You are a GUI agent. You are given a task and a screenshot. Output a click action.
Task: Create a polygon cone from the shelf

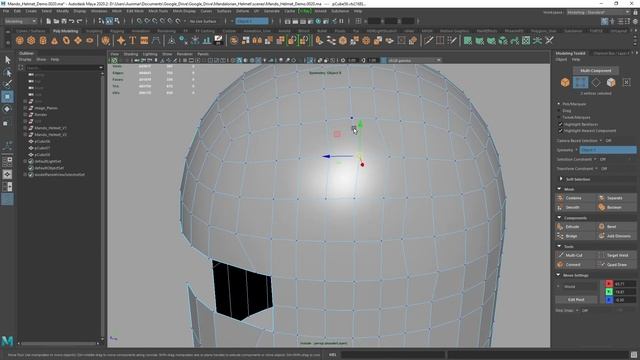coord(55,40)
